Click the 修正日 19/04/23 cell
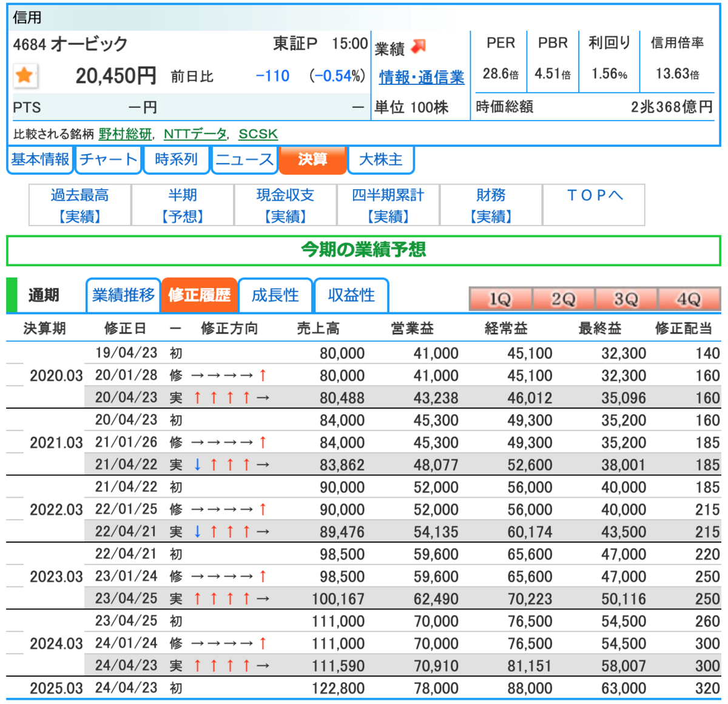The image size is (728, 704). [x=126, y=353]
